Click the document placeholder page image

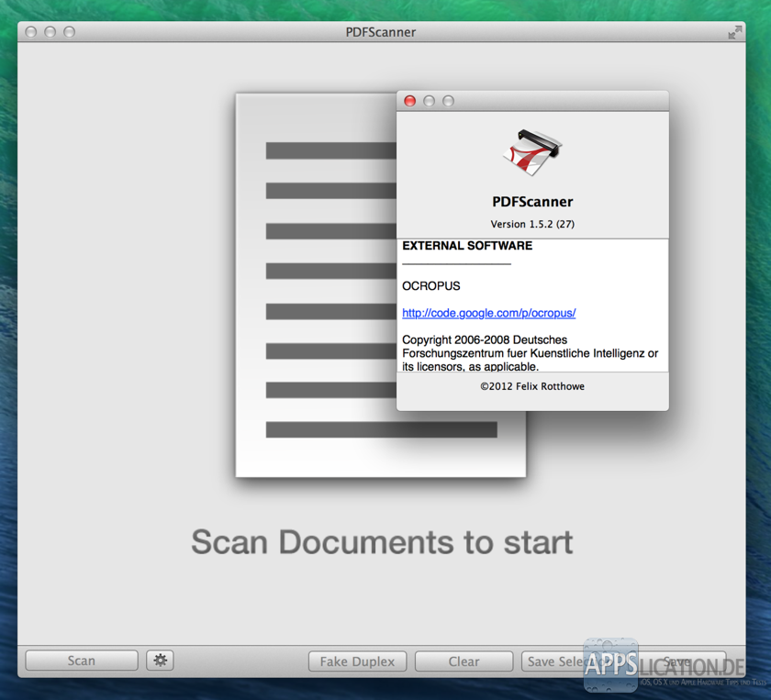[381, 284]
